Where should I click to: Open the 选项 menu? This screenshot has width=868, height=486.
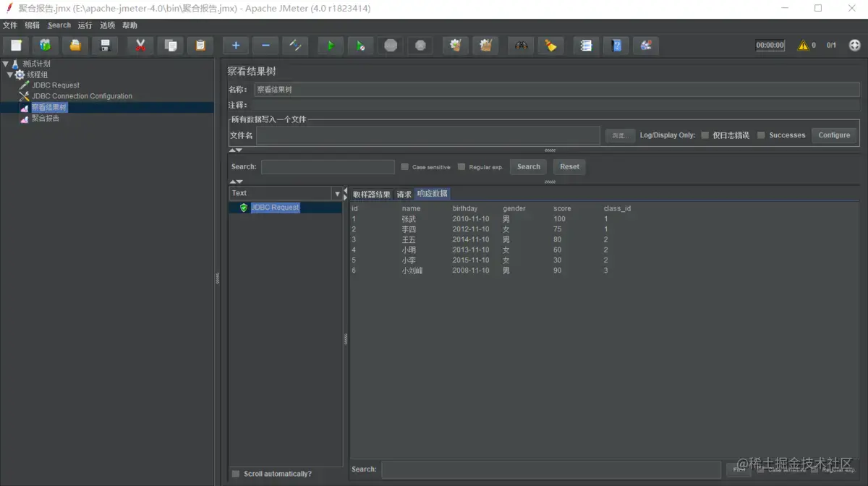(x=108, y=25)
